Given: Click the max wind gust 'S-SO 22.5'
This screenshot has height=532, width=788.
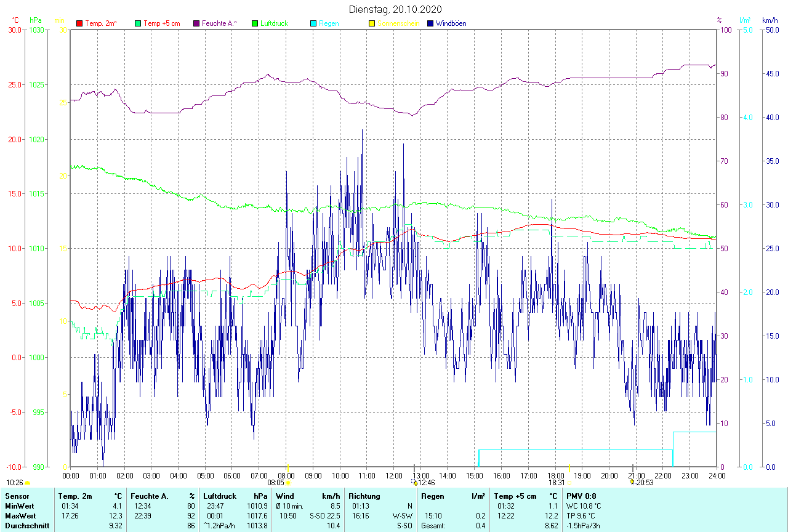Looking at the screenshot, I should (x=324, y=516).
